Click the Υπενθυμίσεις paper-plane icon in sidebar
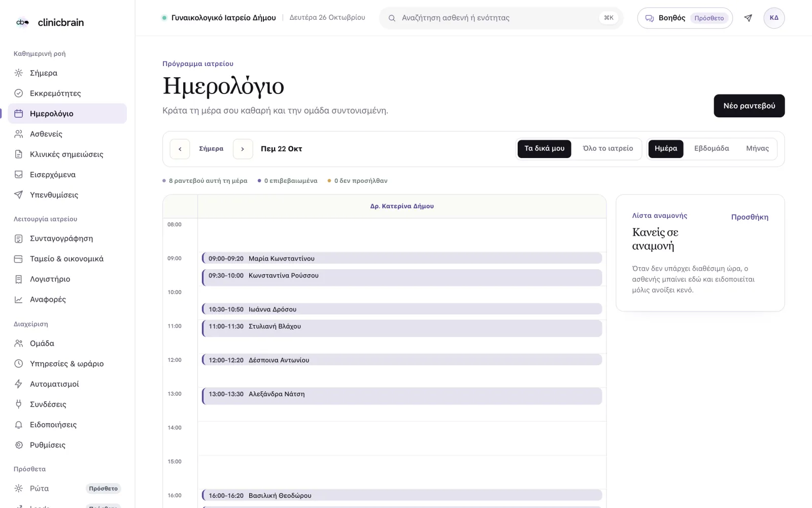This screenshot has height=508, width=812. coord(19,195)
